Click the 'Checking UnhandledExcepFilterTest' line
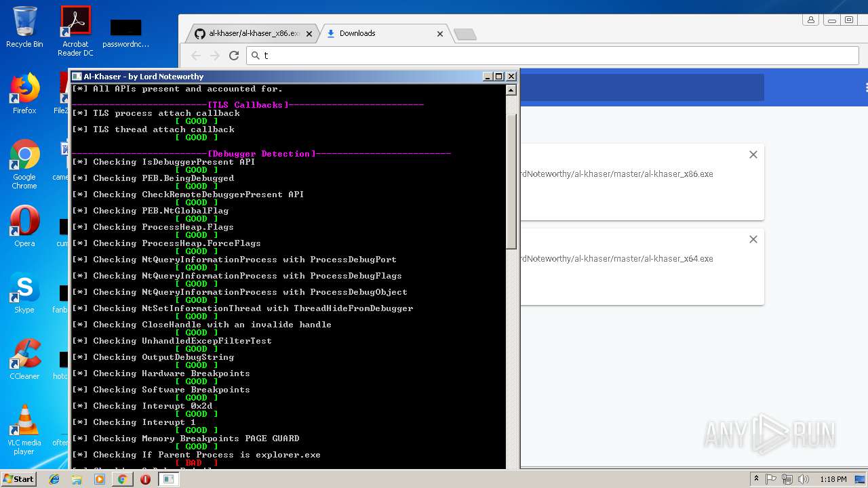The width and height of the screenshot is (868, 488). coord(172,341)
